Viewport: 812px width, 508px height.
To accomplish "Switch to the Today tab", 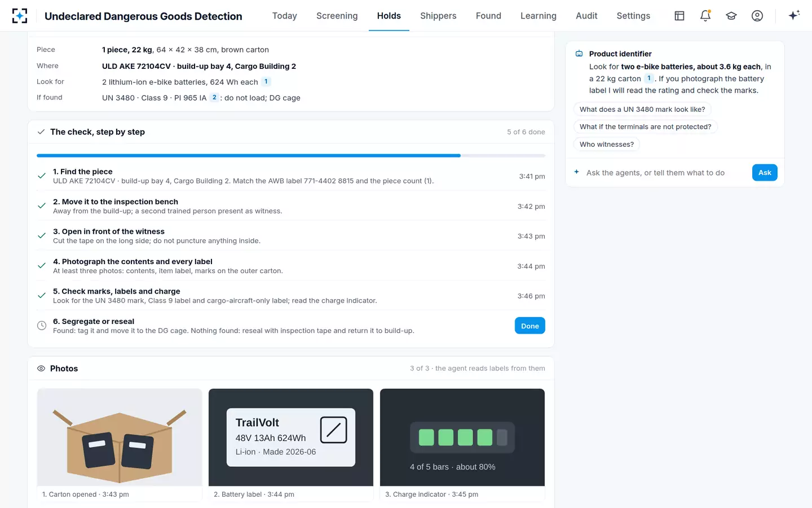I will (285, 16).
